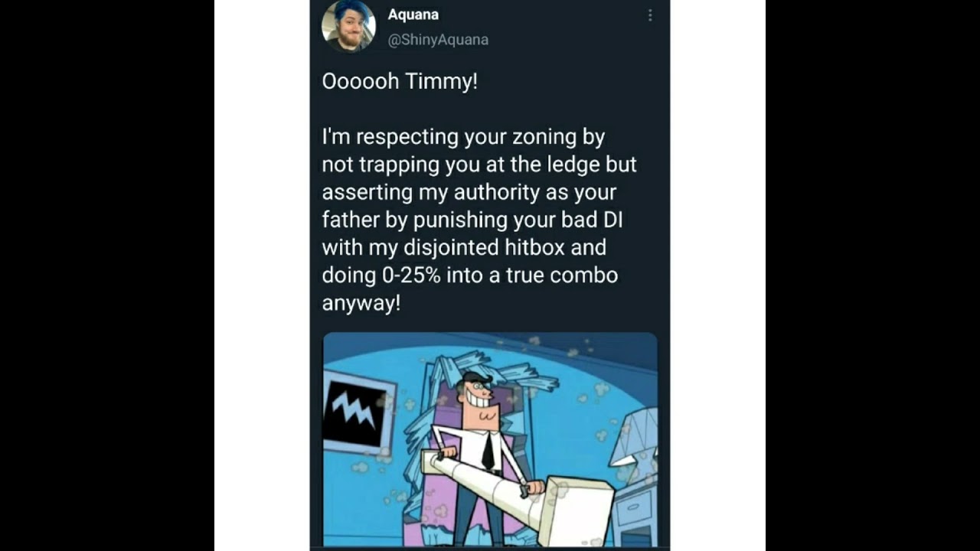Select the "Oooooh Timmy!" text line
The image size is (980, 551).
pos(400,81)
